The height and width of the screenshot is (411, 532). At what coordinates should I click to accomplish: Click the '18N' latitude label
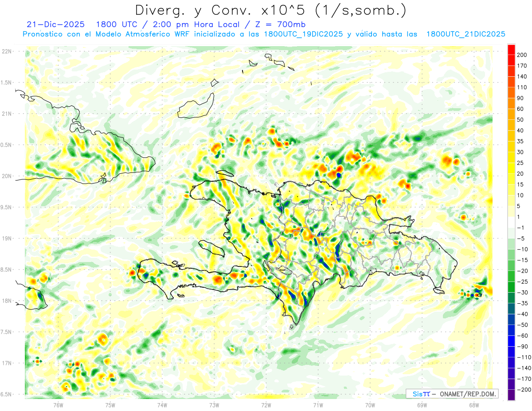[x=7, y=301]
